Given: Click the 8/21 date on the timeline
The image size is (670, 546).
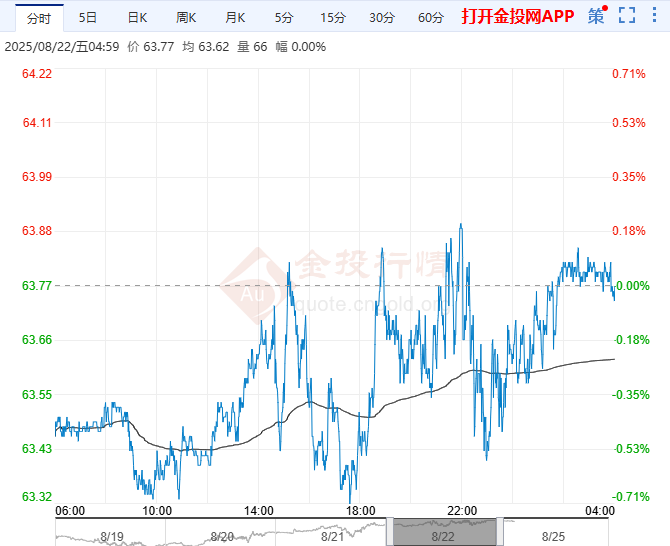Looking at the screenshot, I should 332,537.
